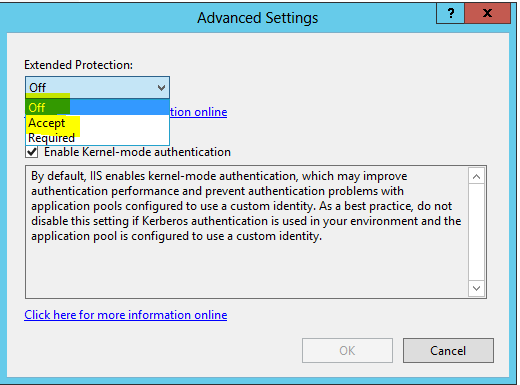Viewport: 520px width, 385px height.
Task: Choose Accept from the dropdown list
Action: tap(97, 123)
